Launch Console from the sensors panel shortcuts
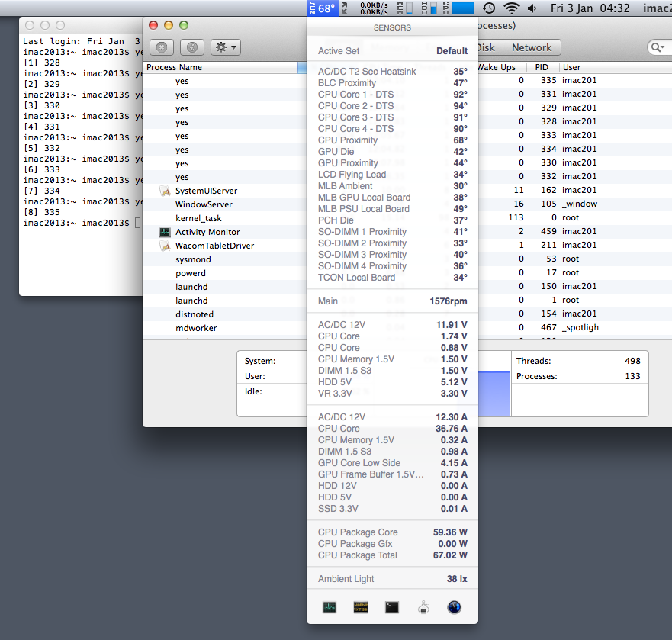Viewport: 672px width, 640px height. [x=361, y=607]
